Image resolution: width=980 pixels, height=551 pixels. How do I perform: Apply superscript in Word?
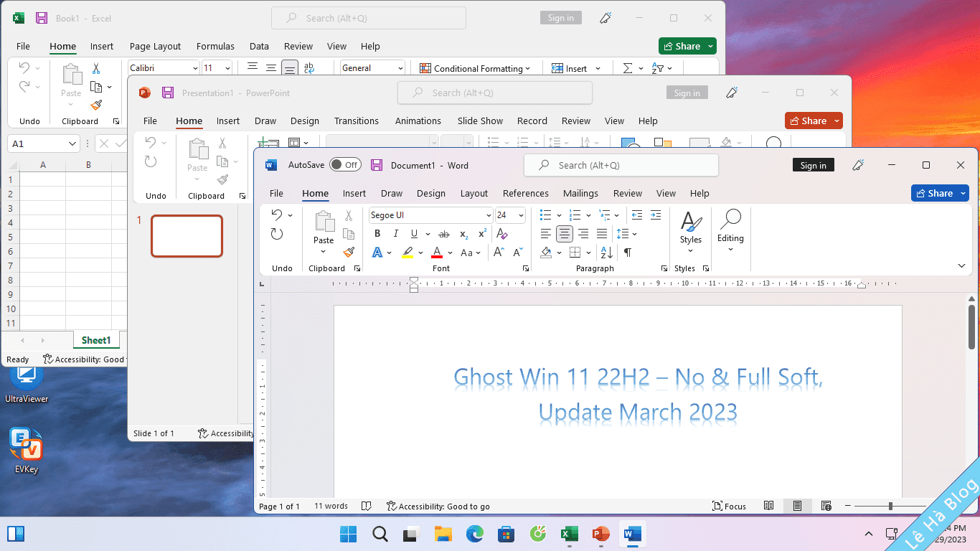coord(482,234)
